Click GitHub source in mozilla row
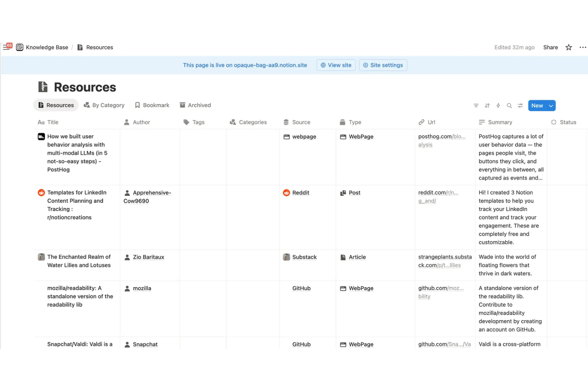This screenshot has width=588, height=392. (301, 288)
